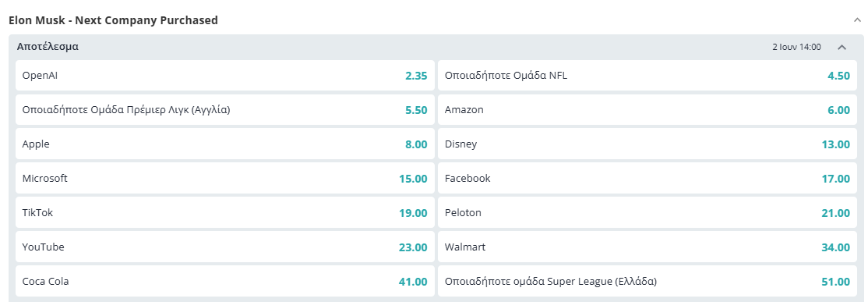
Task: Select Amazon at odds 6.00
Action: pos(647,110)
